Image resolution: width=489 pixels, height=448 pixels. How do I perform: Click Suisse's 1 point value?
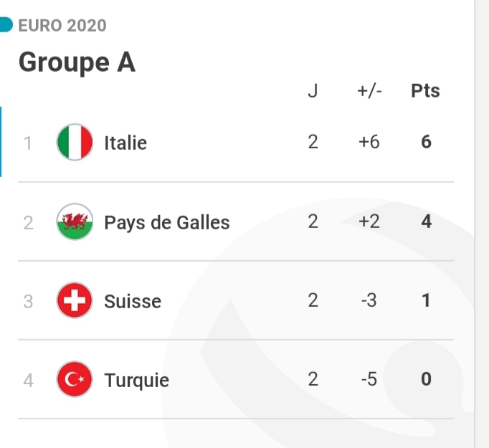tap(426, 300)
